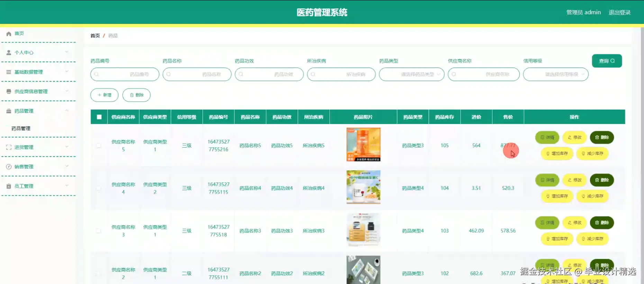Click the 供应商信息管理 sidebar icon
Screen dimensions: 644x284
9,92
